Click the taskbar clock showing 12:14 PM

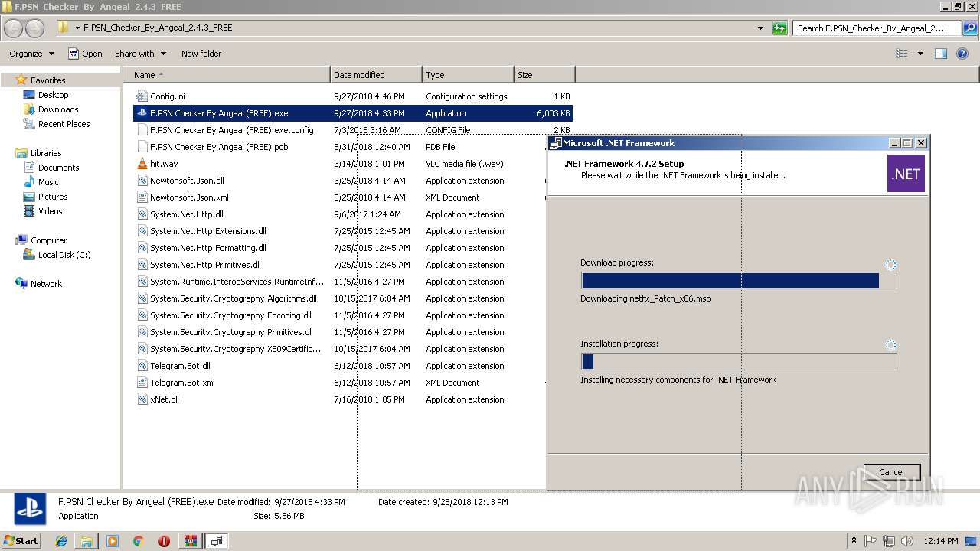pos(941,541)
